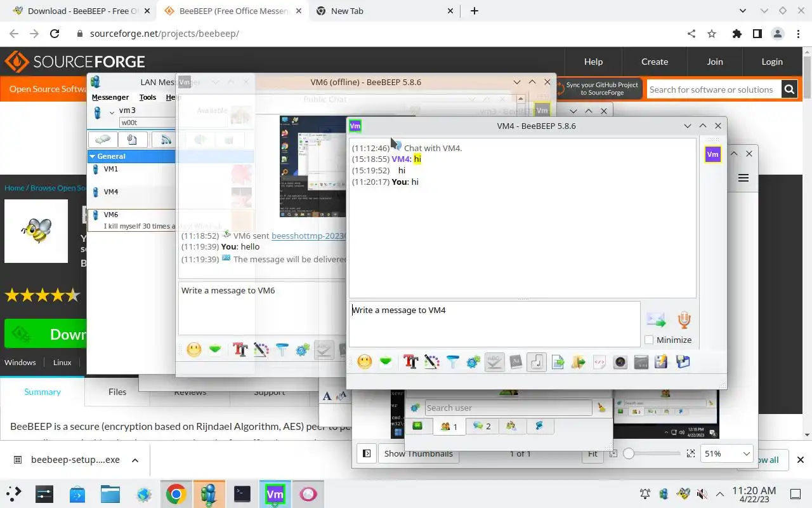Open the Summary tab on SourceForge page
Viewport: 812px width, 508px height.
tap(43, 392)
